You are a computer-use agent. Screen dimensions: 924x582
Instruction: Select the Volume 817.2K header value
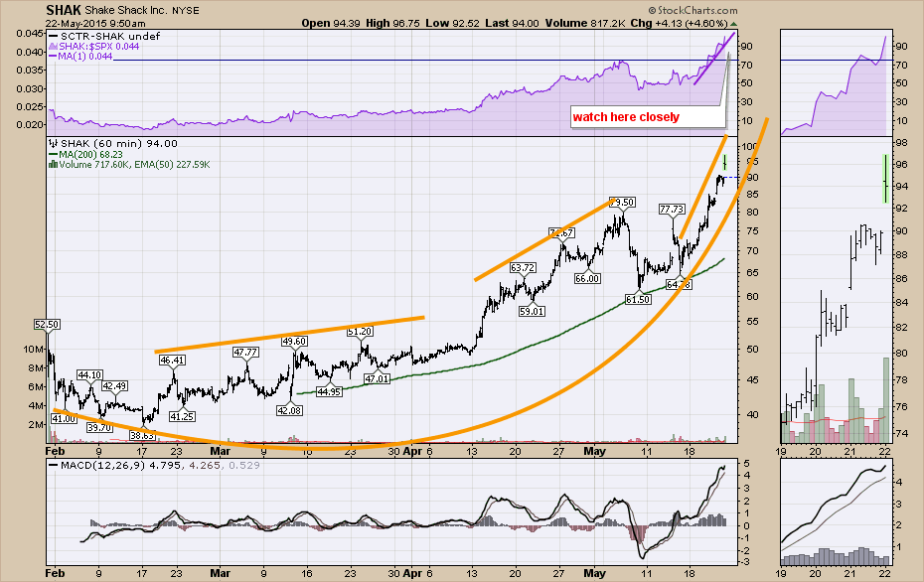click(x=585, y=23)
